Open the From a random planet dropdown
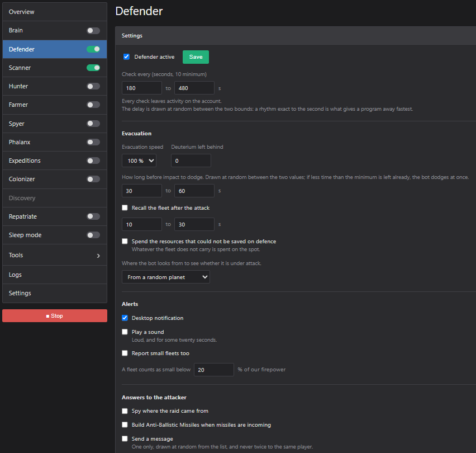The image size is (476, 453). pyautogui.click(x=166, y=277)
